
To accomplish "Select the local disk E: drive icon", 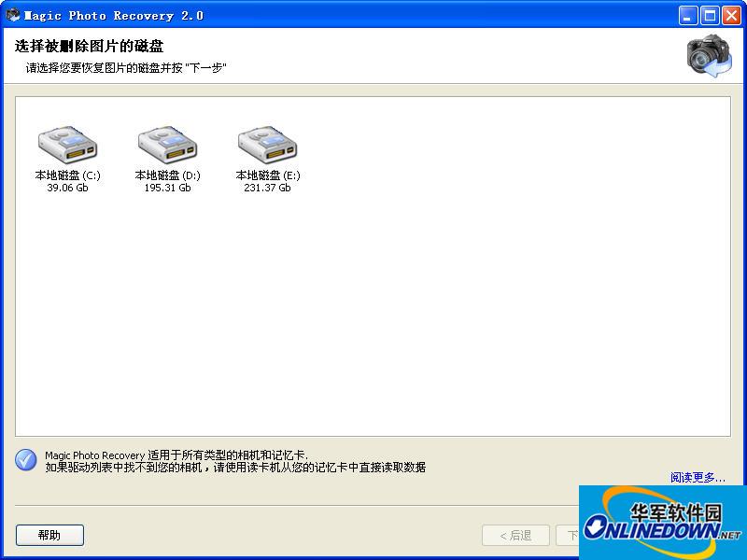I will coord(267,145).
